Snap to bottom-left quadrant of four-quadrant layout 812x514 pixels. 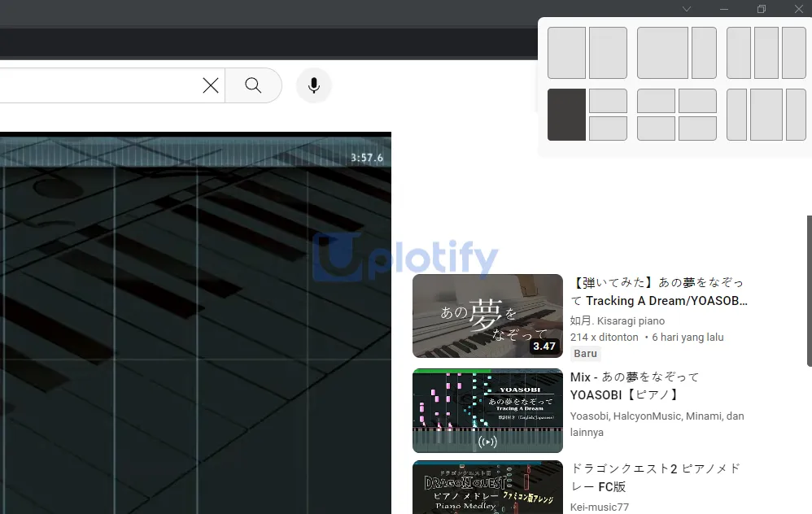coord(656,128)
